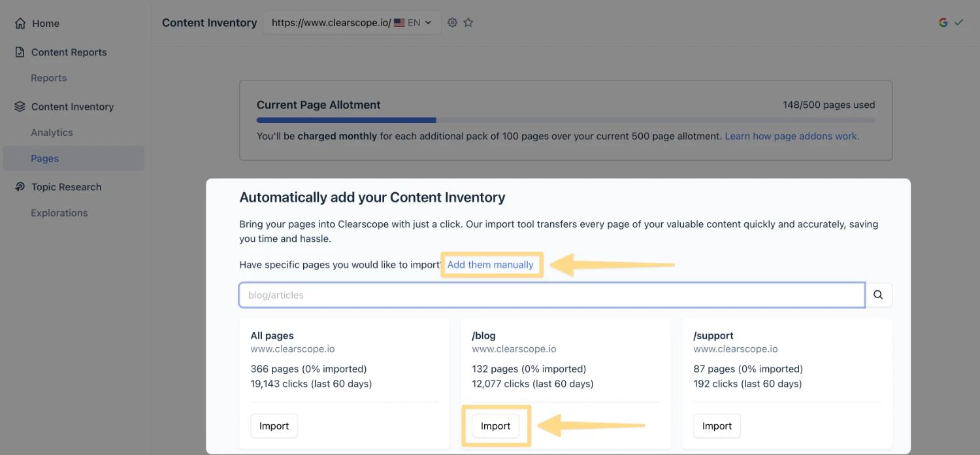
Task: Open settings gear next to site URL
Action: click(x=452, y=23)
